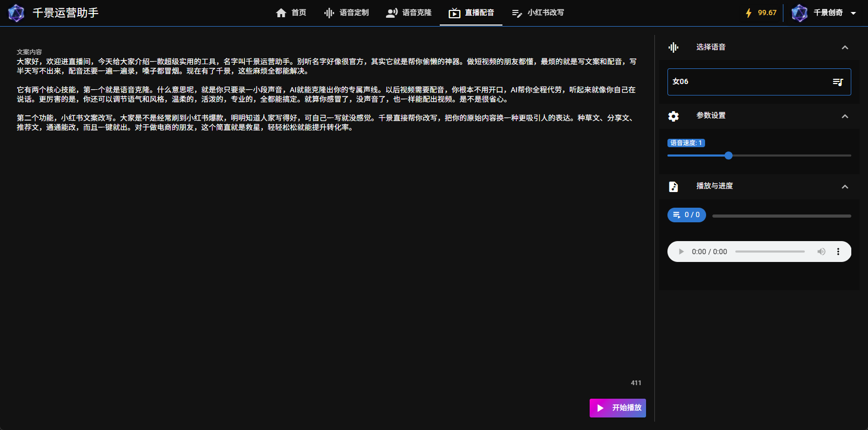Switch to the 语音克隆 tab
The height and width of the screenshot is (430, 868).
408,13
